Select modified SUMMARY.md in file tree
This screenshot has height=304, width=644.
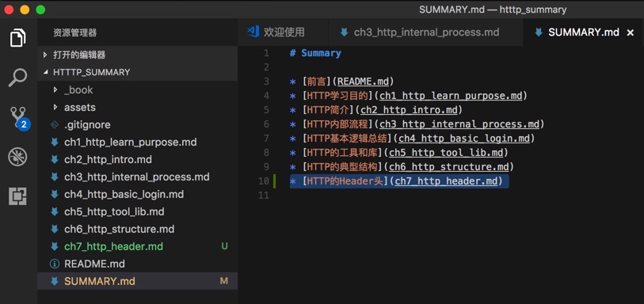coord(138,281)
